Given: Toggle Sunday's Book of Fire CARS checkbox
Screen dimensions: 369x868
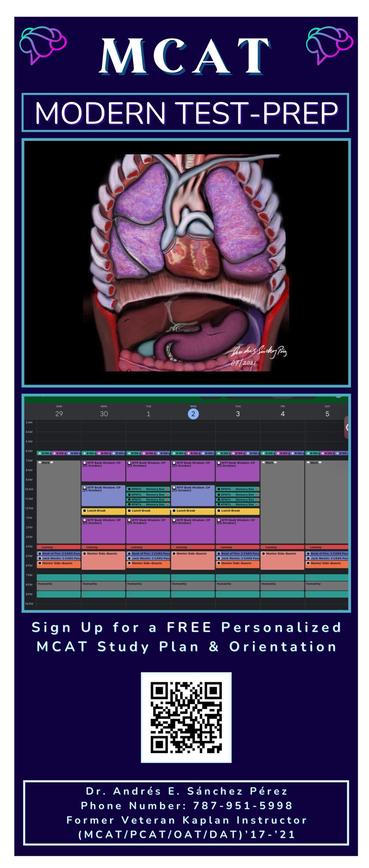Looking at the screenshot, I should [40, 553].
